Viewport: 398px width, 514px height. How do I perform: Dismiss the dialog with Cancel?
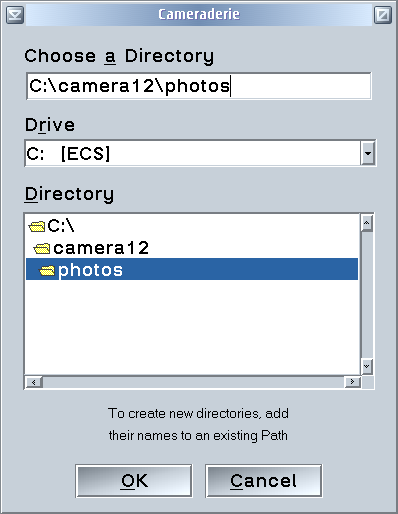[264, 481]
